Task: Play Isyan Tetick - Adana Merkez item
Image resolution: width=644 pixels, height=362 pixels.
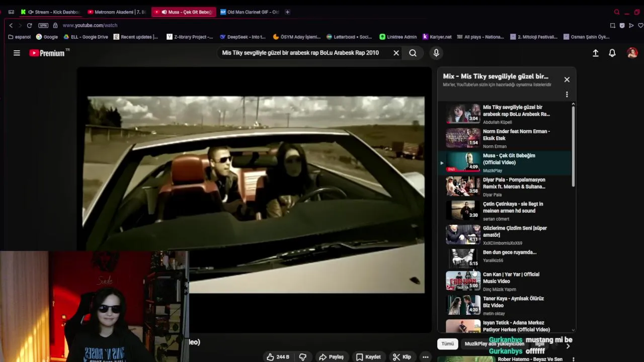Action: pos(505,326)
